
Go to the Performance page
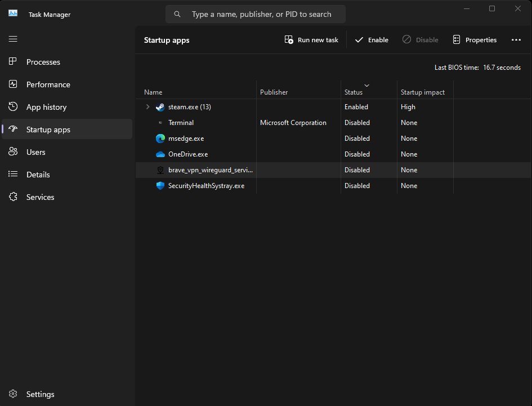click(x=67, y=84)
